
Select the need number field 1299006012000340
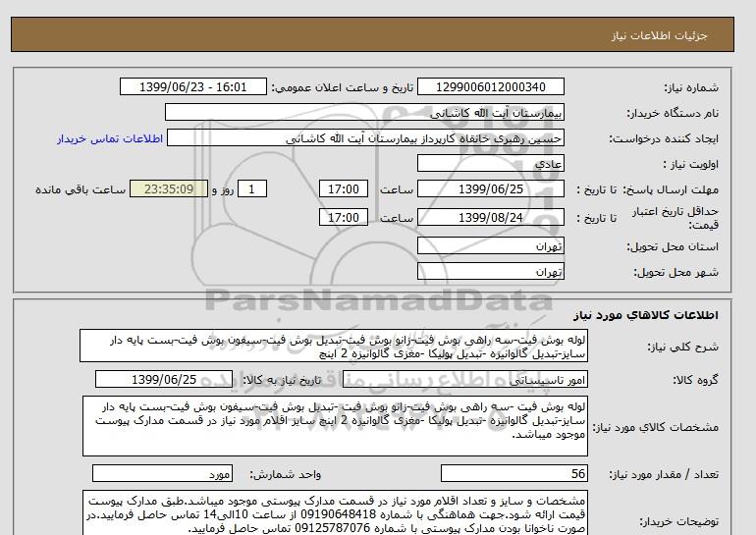pyautogui.click(x=490, y=86)
